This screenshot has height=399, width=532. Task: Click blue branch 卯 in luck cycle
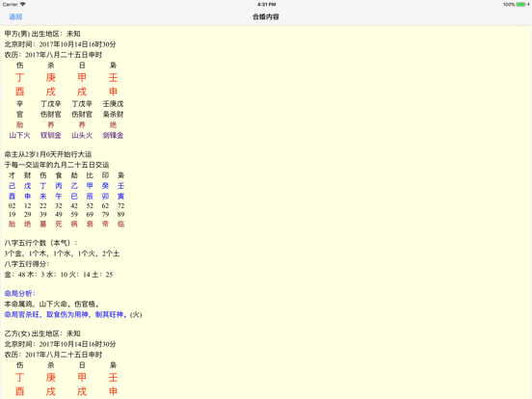105,196
